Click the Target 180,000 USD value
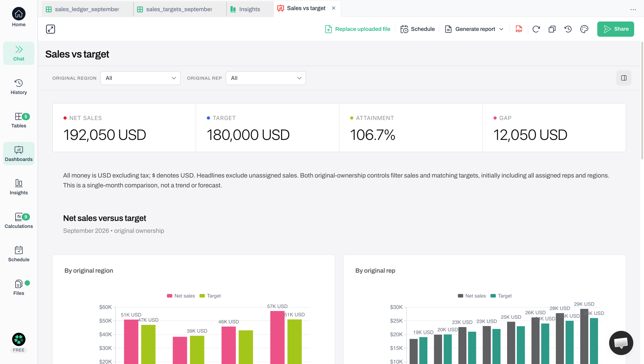644x364 pixels. [x=248, y=135]
